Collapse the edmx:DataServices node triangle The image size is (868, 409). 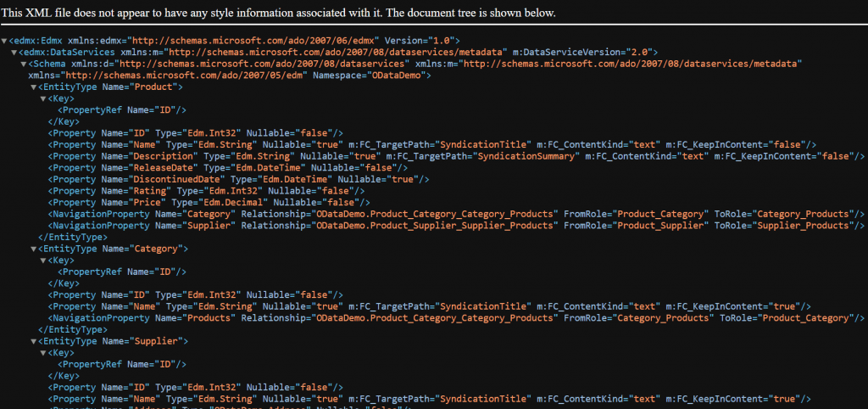click(x=14, y=52)
